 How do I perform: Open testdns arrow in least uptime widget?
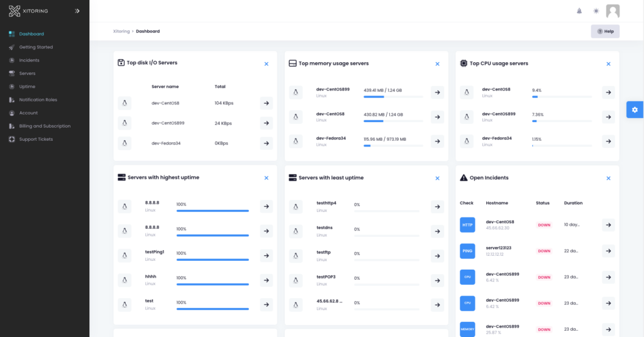coord(438,231)
